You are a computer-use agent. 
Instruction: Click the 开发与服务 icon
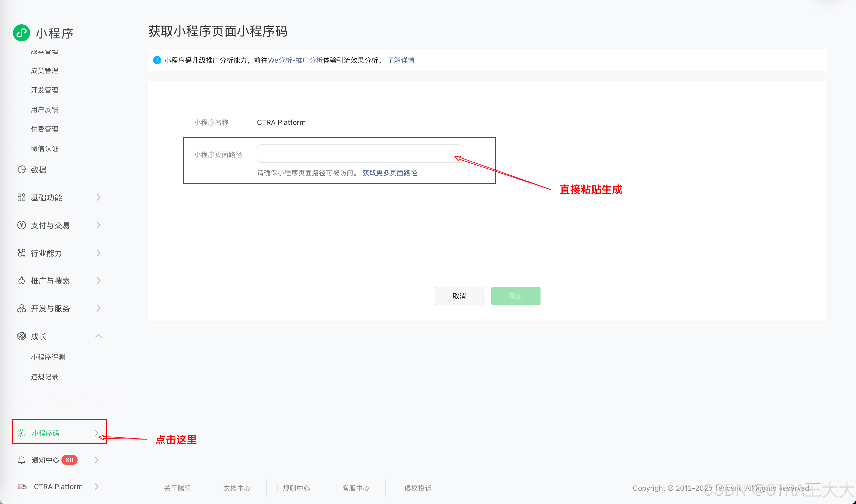21,308
